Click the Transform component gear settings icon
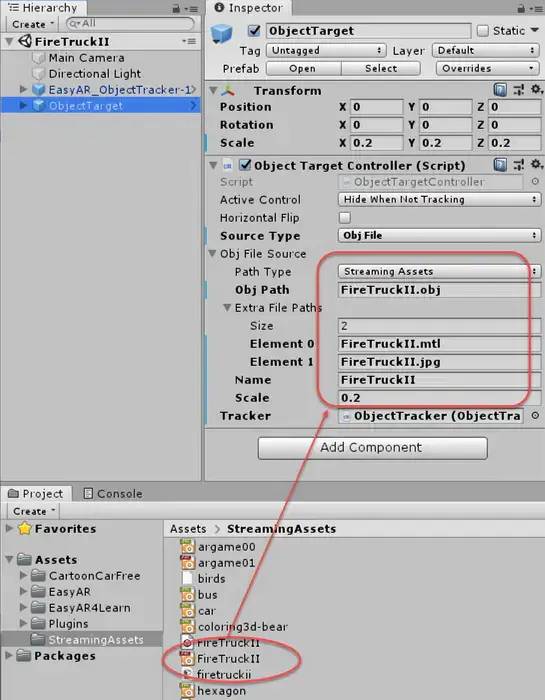Image resolution: width=545 pixels, height=700 pixels. (x=536, y=90)
